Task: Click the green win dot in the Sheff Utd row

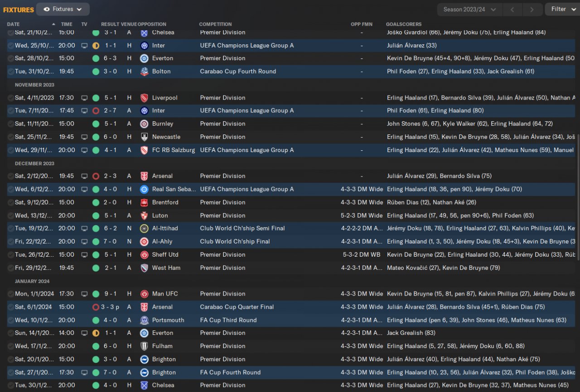Action: point(96,255)
